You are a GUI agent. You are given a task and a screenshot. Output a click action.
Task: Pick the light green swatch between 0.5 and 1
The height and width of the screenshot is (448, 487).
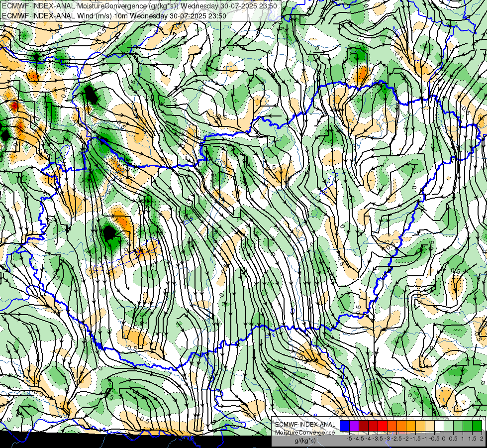coord(458,426)
